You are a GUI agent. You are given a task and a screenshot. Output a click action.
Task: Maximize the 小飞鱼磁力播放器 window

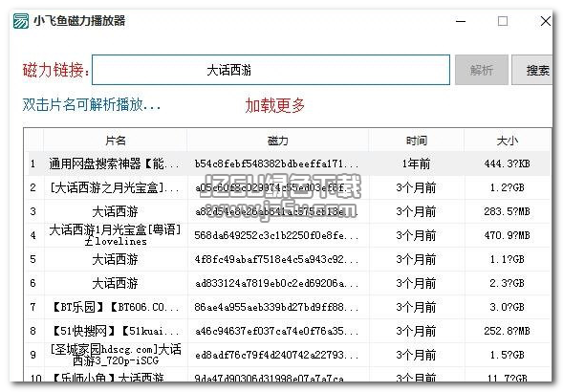click(503, 21)
